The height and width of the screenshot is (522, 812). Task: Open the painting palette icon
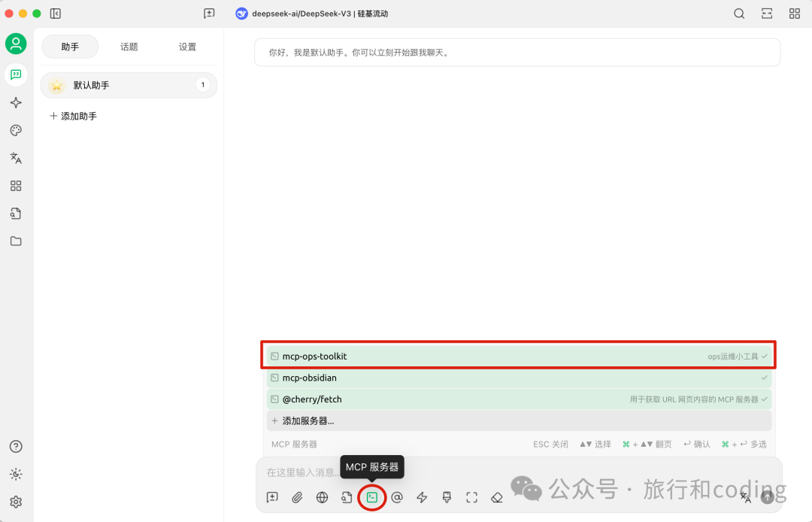click(16, 131)
